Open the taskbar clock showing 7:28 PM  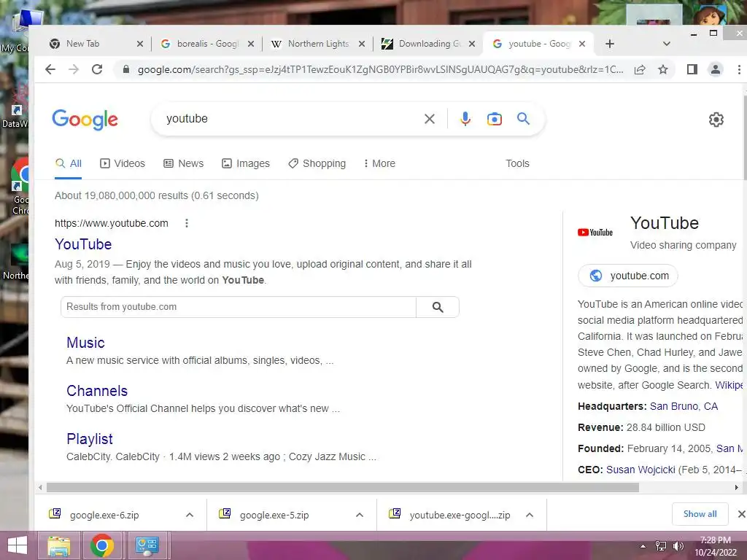pos(716,546)
